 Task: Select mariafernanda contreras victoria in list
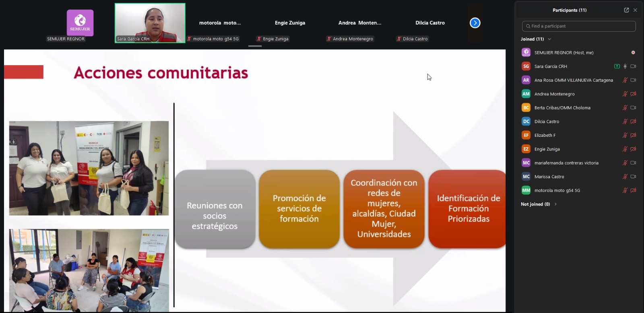(x=566, y=163)
